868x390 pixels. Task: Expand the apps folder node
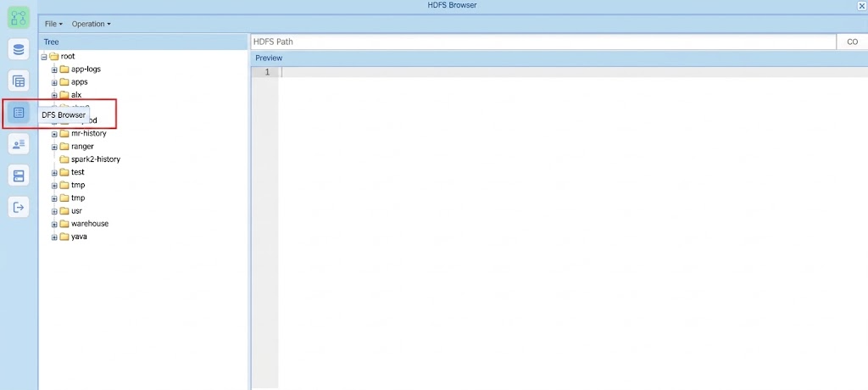(54, 82)
